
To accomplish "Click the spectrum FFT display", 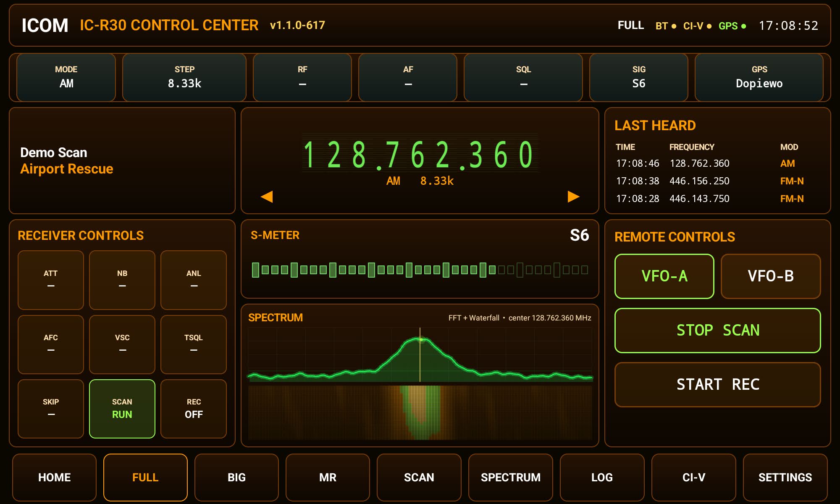I will (x=420, y=355).
